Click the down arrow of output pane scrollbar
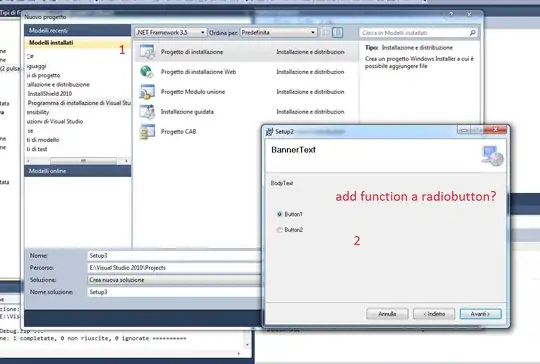Screen dimensions: 540x364 point(247,345)
